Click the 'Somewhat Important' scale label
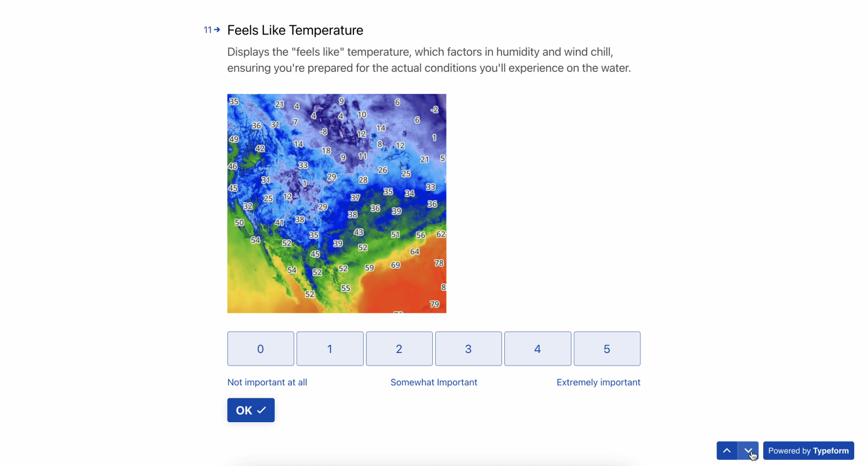This screenshot has width=868, height=466. pos(434,382)
